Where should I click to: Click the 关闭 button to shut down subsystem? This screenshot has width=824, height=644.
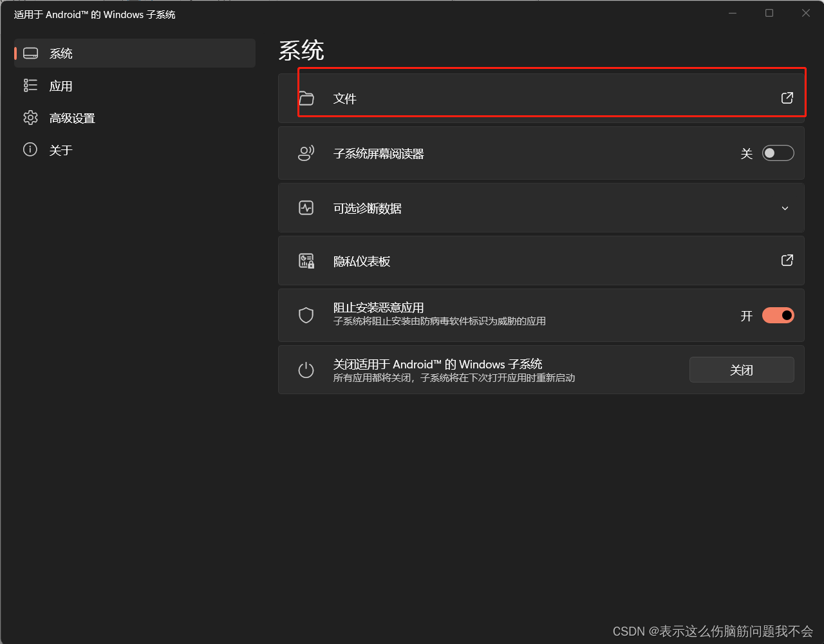tap(742, 370)
